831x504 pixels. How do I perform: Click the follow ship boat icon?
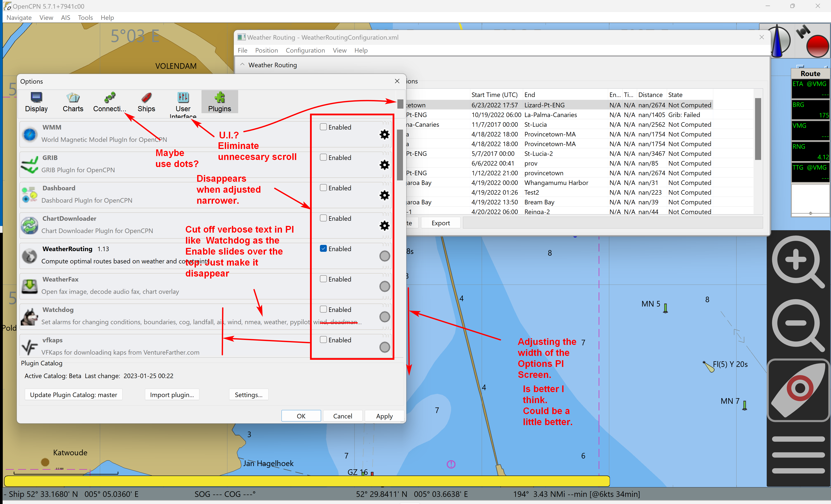(798, 390)
